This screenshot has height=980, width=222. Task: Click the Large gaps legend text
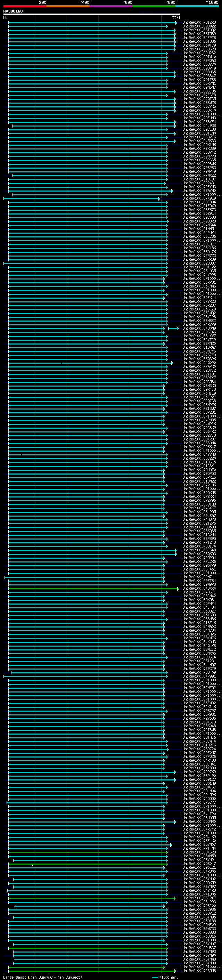[x=43, y=977]
